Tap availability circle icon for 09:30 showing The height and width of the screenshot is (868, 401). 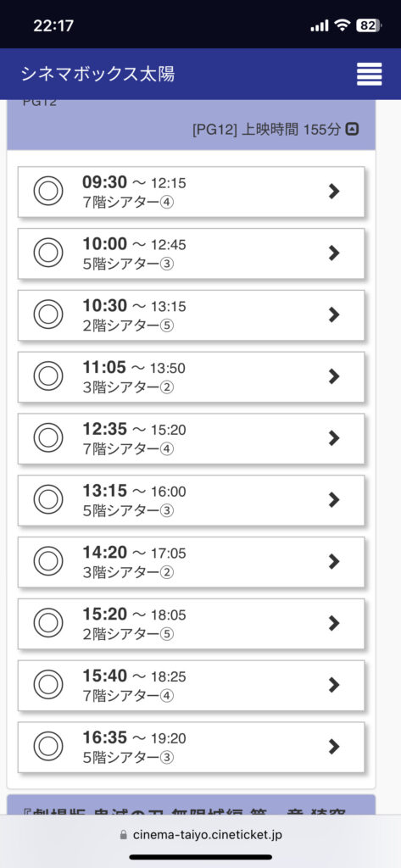48,192
